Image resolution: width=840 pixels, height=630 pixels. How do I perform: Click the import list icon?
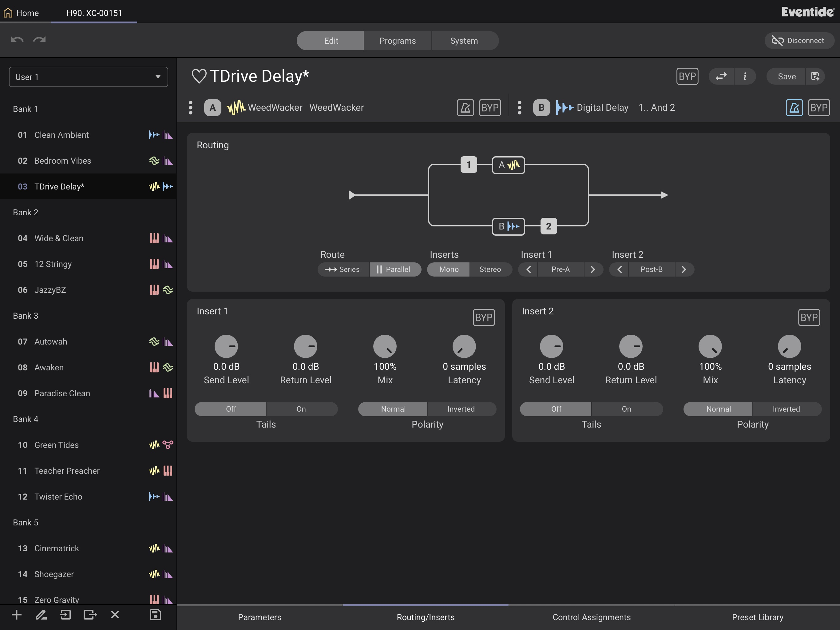tap(65, 614)
